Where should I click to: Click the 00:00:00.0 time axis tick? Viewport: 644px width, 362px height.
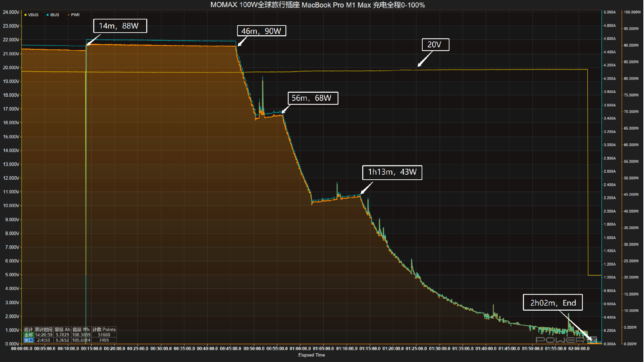22,349
